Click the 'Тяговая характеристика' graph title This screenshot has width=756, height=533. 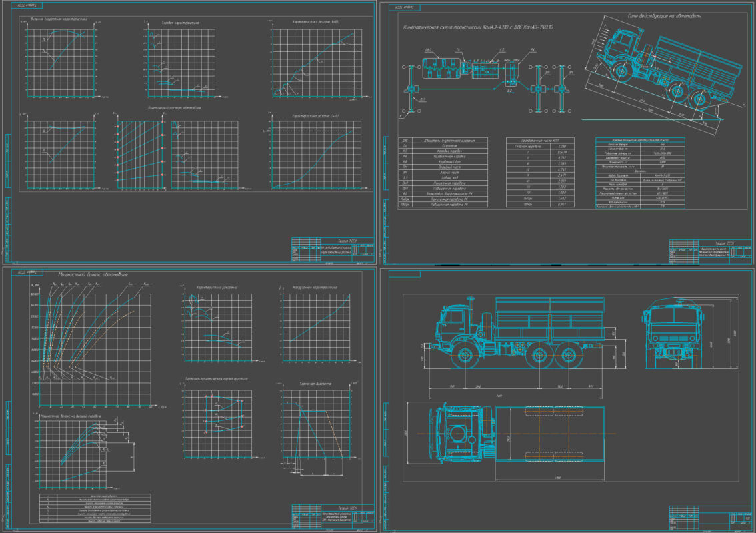coord(180,23)
